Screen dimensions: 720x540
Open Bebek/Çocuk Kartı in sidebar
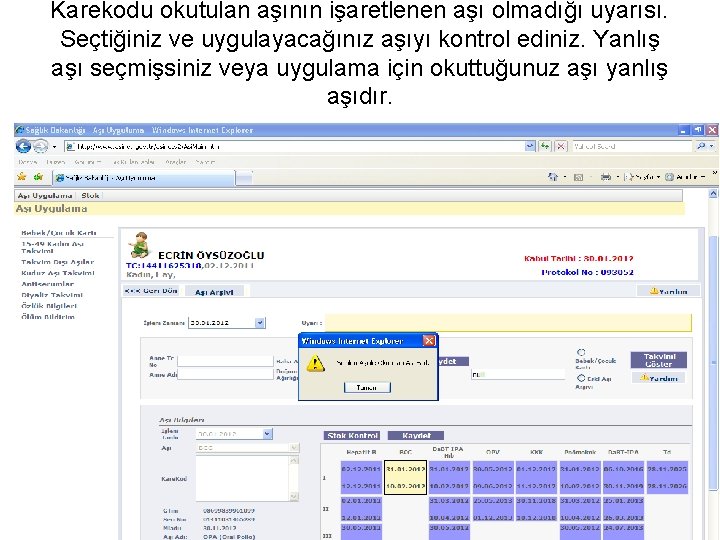(x=59, y=233)
